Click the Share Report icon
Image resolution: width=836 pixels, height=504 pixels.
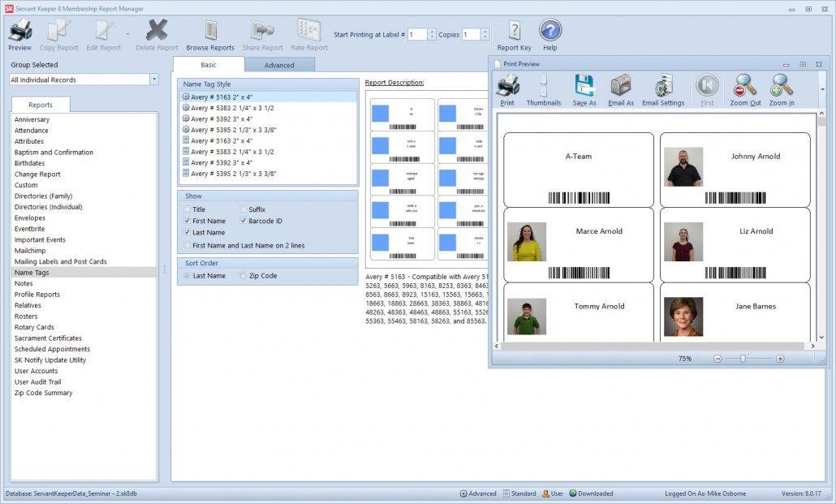coord(262,31)
